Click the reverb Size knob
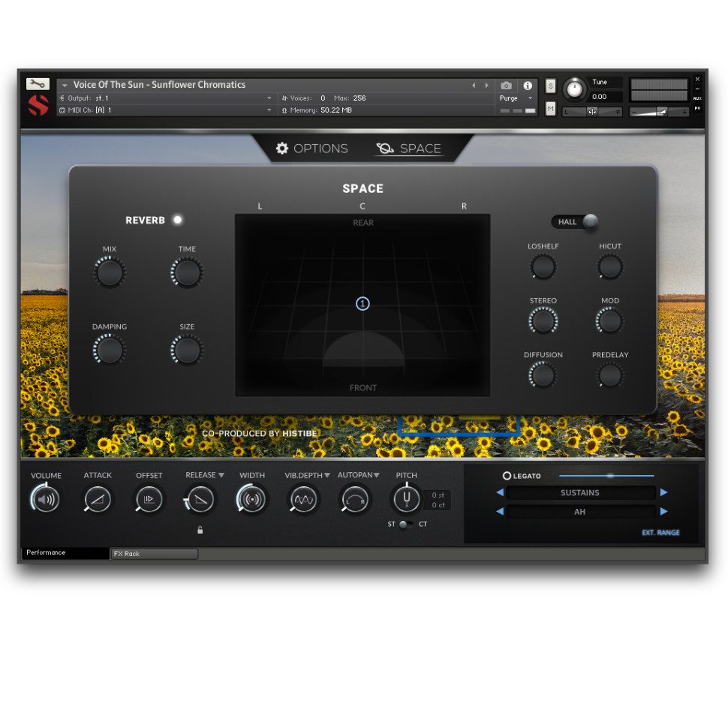 tap(187, 350)
